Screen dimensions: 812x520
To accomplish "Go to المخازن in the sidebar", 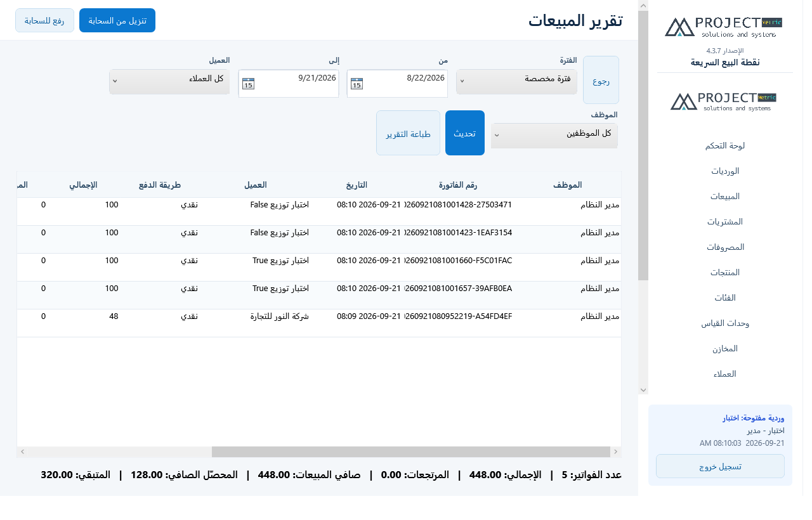I will click(725, 348).
